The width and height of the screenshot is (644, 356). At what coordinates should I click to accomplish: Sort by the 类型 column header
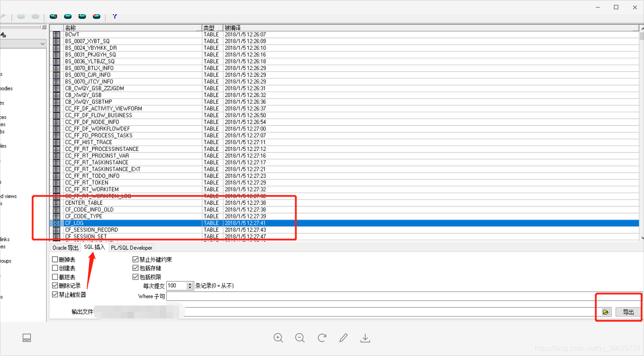click(212, 28)
